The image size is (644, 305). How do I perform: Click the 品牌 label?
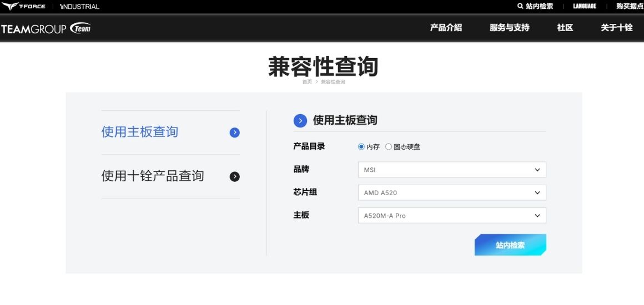coord(301,169)
